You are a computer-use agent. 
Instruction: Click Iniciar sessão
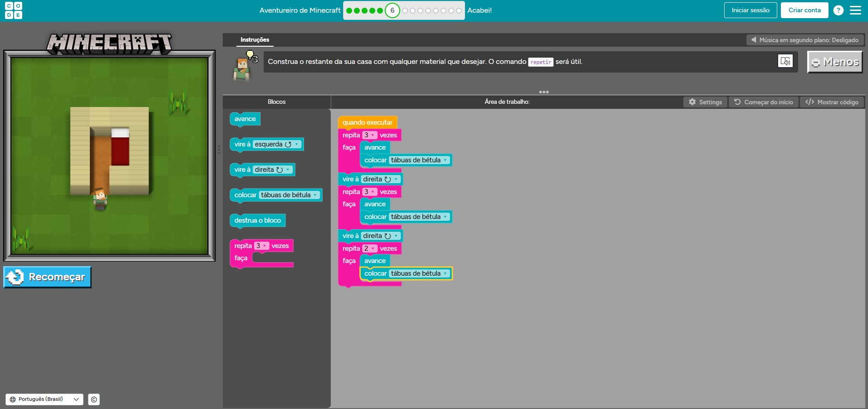point(750,10)
